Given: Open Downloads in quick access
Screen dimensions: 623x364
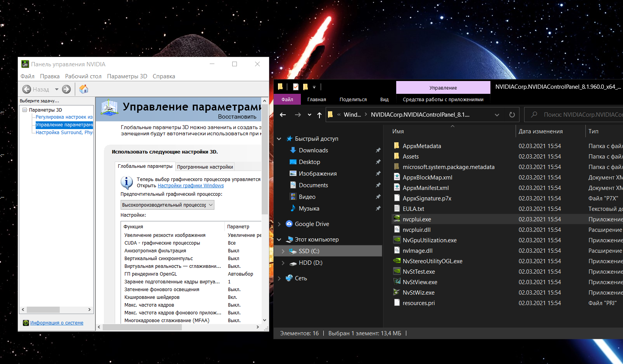Looking at the screenshot, I should click(313, 150).
